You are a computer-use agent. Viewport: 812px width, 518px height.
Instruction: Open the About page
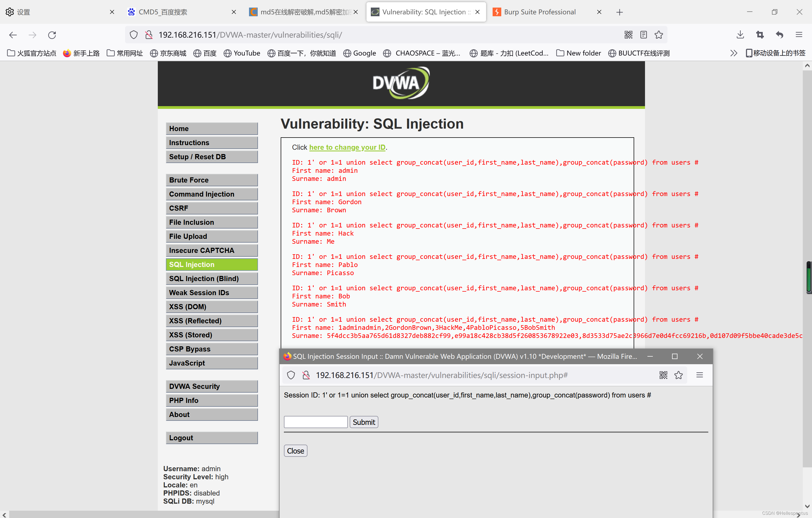(x=212, y=415)
